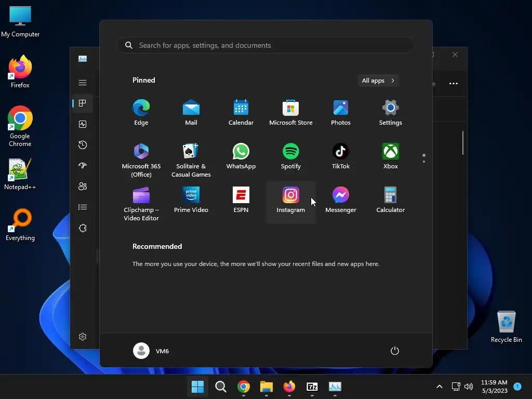Show hidden system tray icons
The height and width of the screenshot is (399, 532).
440,387
